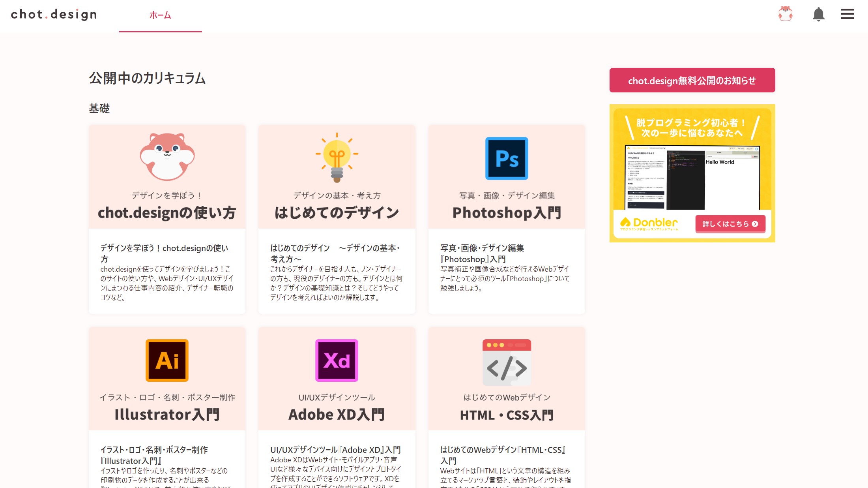The width and height of the screenshot is (868, 488).
Task: Click the hamster mascot course icon
Action: click(x=167, y=157)
